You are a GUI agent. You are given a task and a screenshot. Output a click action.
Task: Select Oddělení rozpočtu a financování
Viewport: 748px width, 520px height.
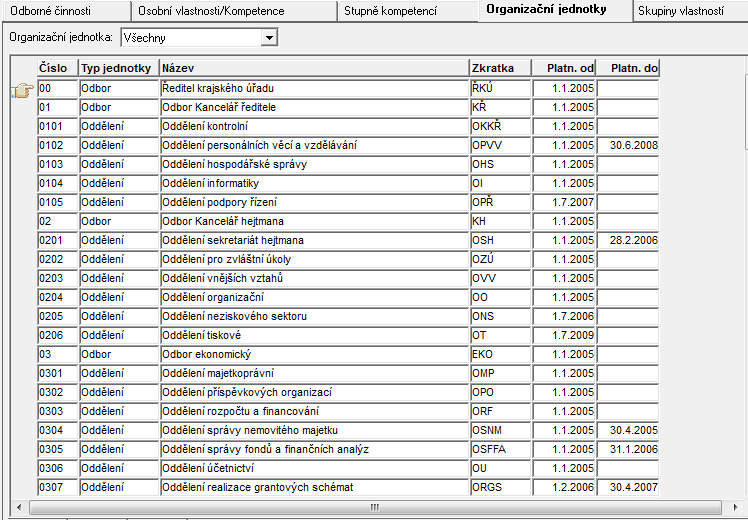[315, 411]
